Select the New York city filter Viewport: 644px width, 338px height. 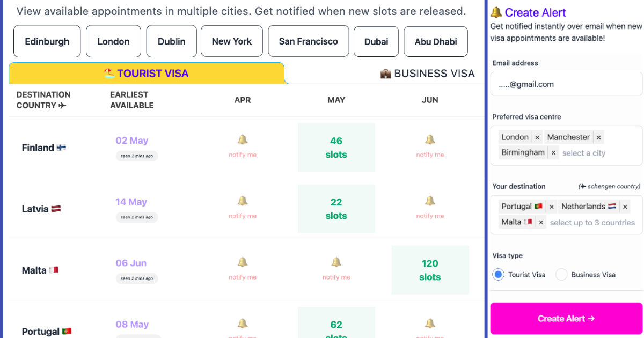231,41
